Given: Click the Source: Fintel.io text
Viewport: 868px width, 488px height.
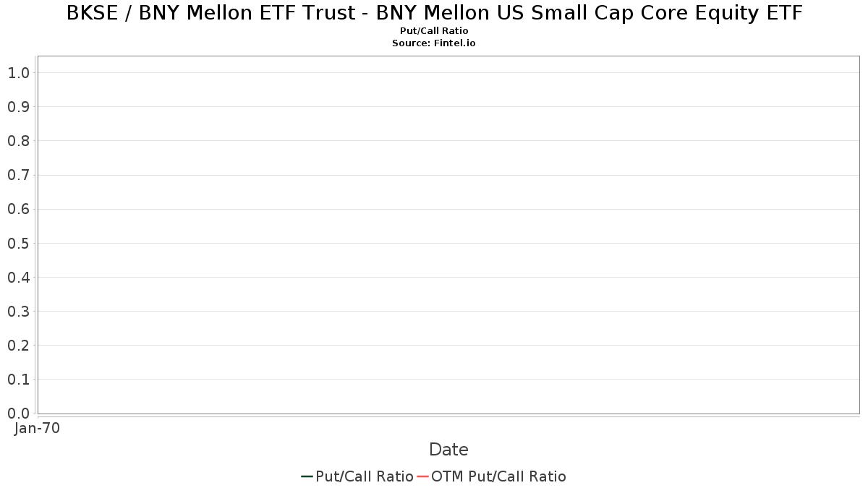Looking at the screenshot, I should pos(434,43).
